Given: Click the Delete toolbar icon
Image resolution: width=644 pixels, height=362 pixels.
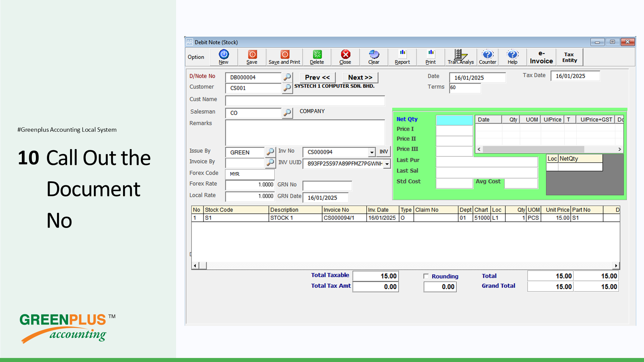Looking at the screenshot, I should [317, 57].
